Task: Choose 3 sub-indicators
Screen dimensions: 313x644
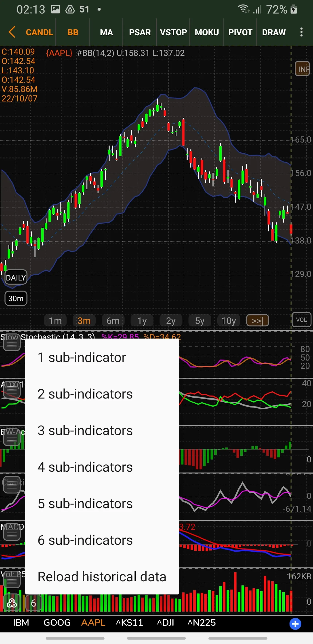Action: [x=102, y=430]
